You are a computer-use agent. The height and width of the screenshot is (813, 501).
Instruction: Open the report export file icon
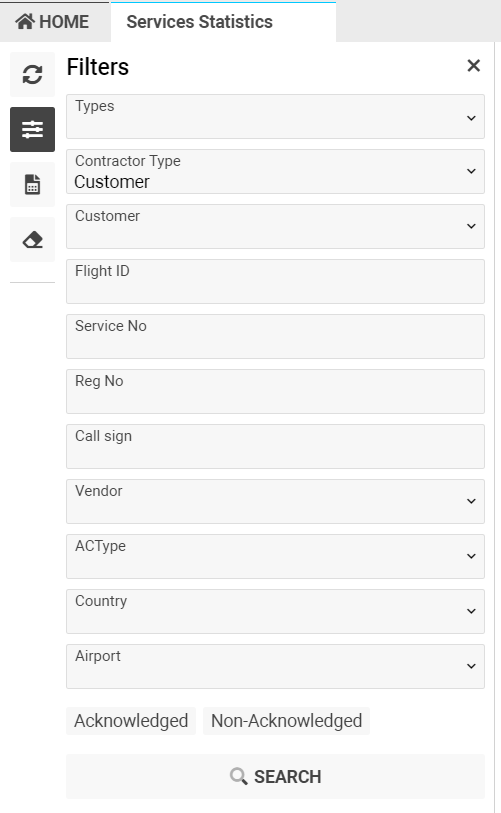pos(32,185)
